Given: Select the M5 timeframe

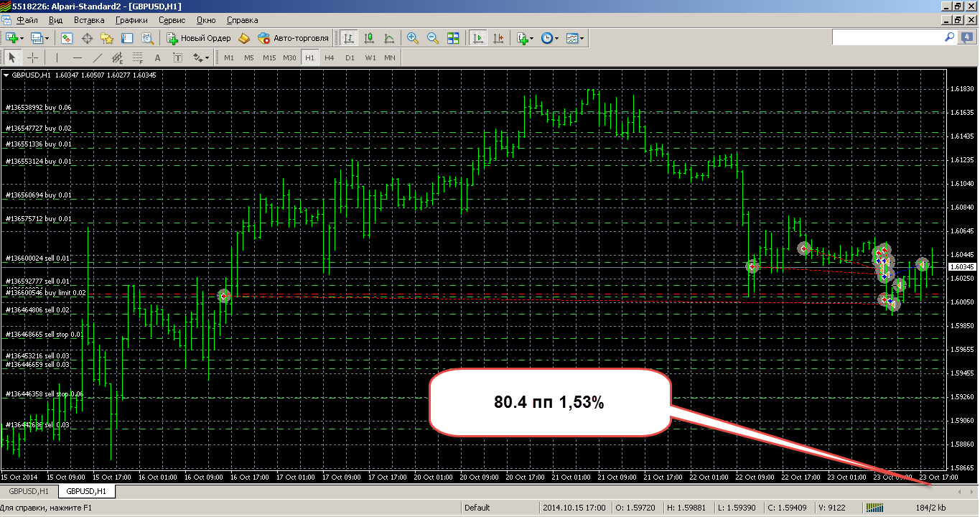Looking at the screenshot, I should (248, 57).
